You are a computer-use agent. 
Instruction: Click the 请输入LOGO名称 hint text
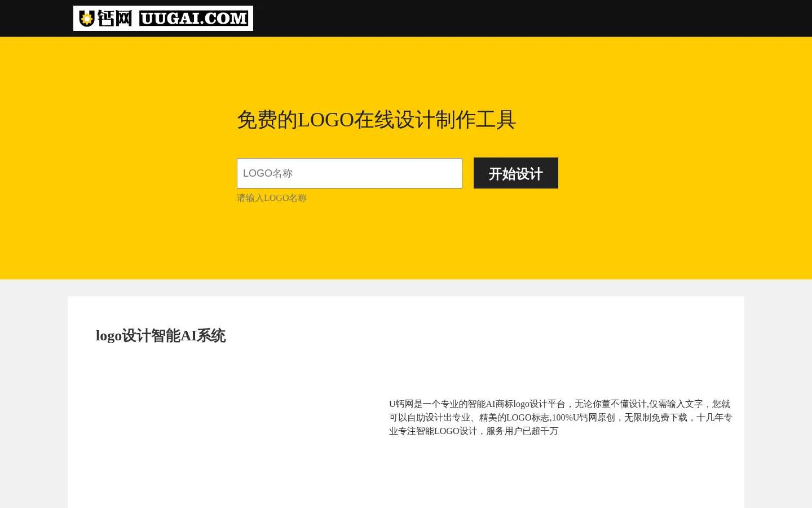[x=272, y=198]
